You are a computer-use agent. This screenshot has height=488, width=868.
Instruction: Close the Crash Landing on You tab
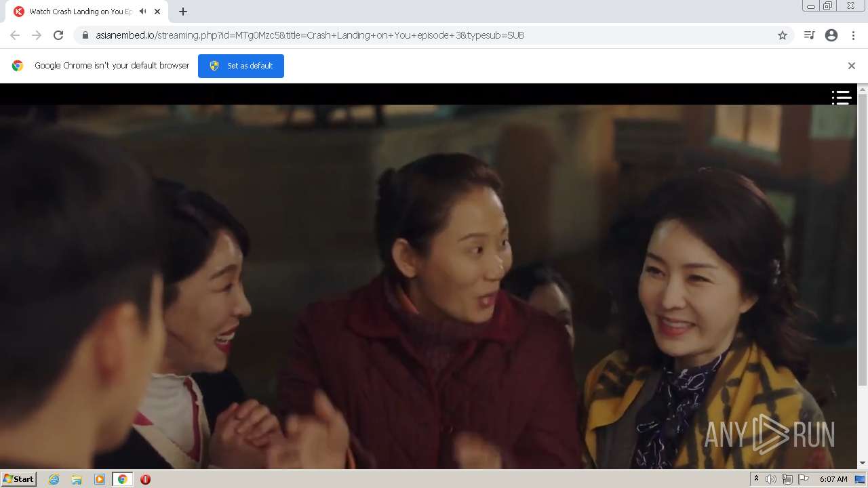click(x=157, y=12)
